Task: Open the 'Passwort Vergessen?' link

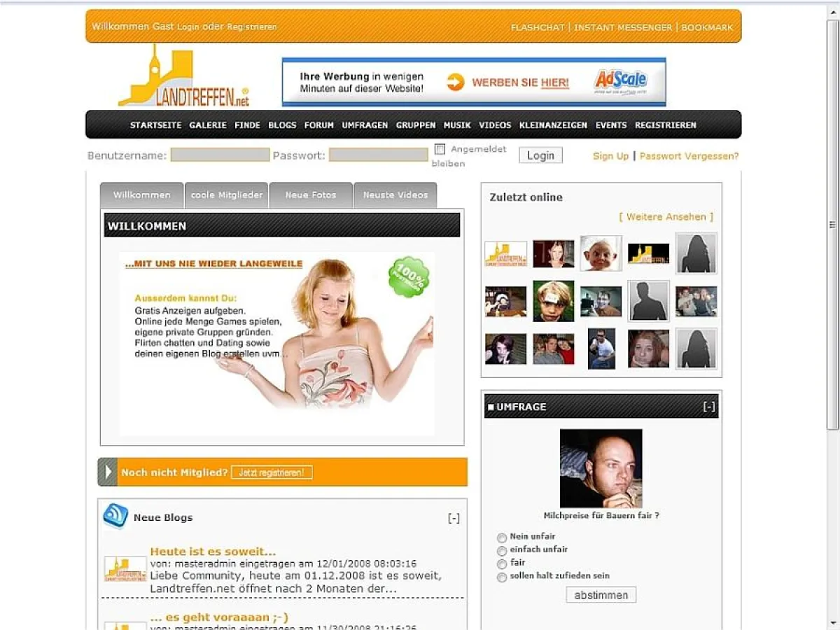Action: pos(689,155)
